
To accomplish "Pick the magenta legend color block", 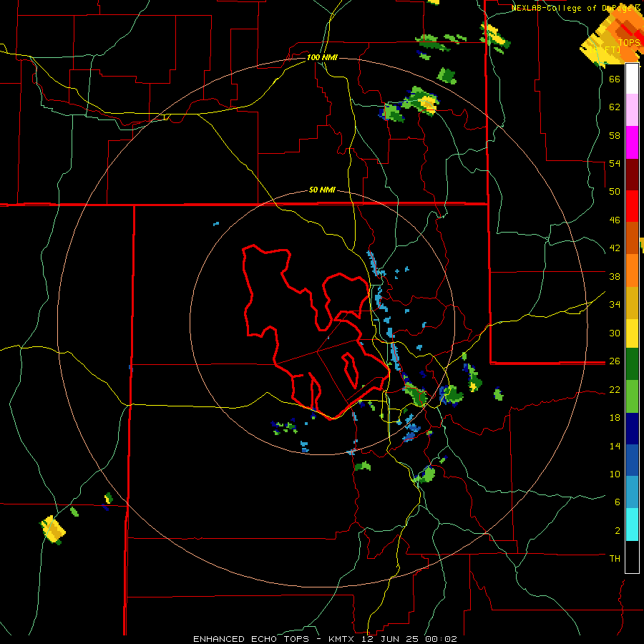I will 632,142.
